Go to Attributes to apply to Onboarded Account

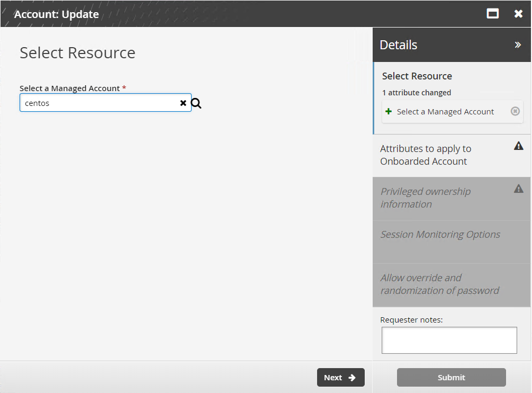(x=426, y=155)
